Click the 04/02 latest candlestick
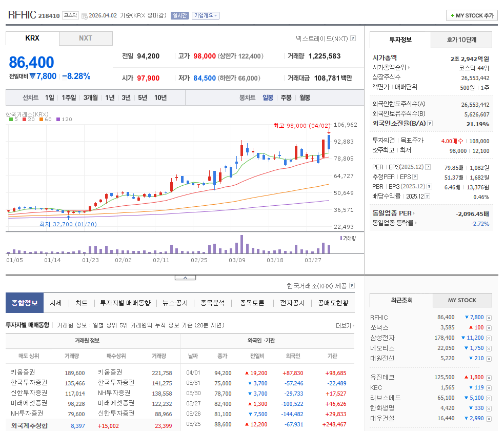 329,143
